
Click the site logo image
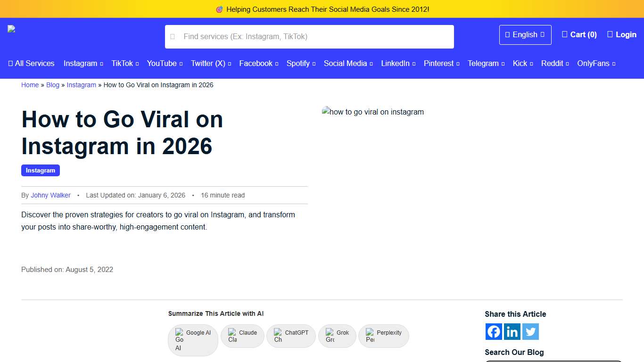click(x=11, y=28)
